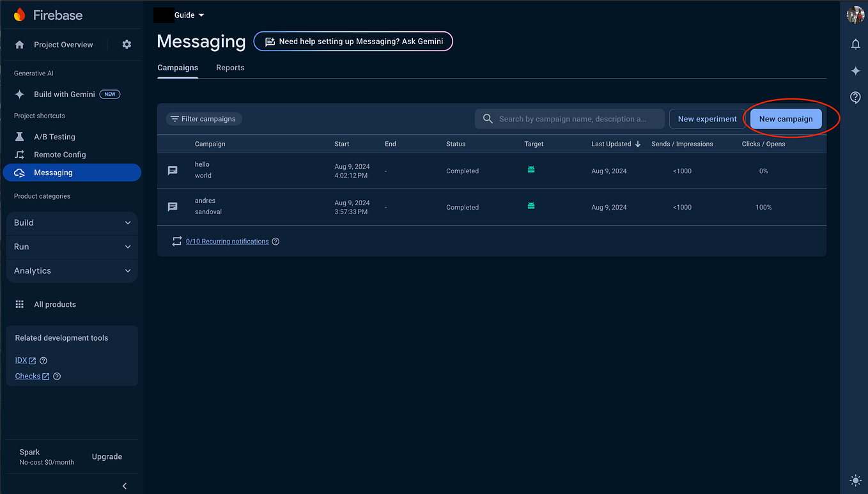This screenshot has width=868, height=494.
Task: Open the hello campaign name
Action: (x=202, y=164)
